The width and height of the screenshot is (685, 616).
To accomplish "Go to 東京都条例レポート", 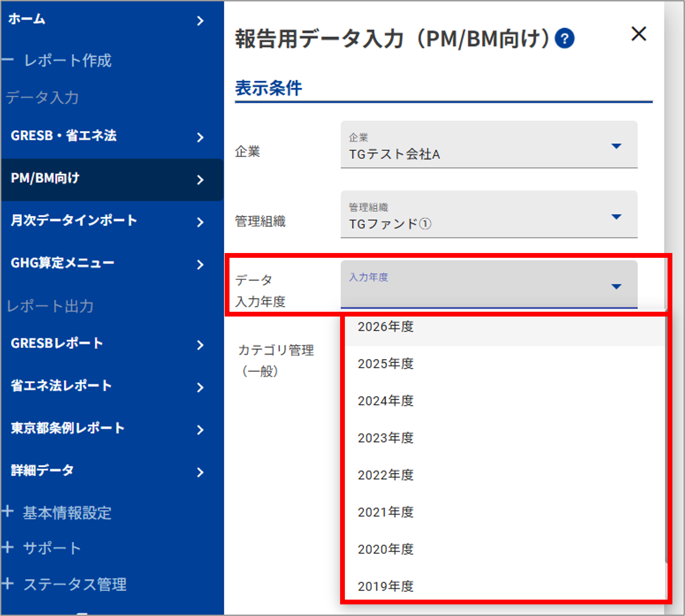I will 68,428.
